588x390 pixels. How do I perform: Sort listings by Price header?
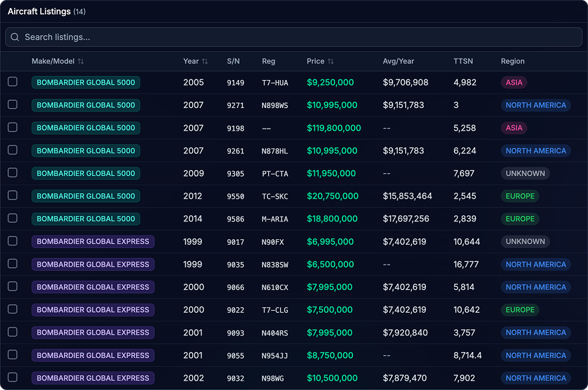click(315, 61)
